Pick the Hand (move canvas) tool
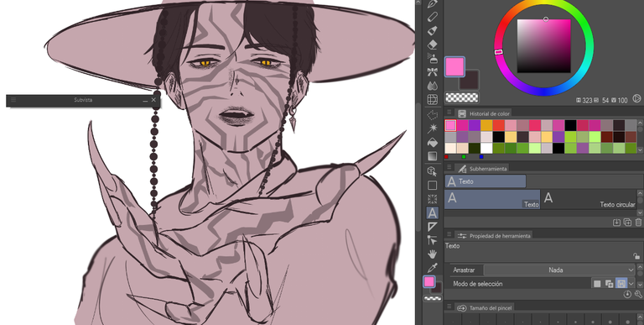644x325 pixels. [x=432, y=254]
